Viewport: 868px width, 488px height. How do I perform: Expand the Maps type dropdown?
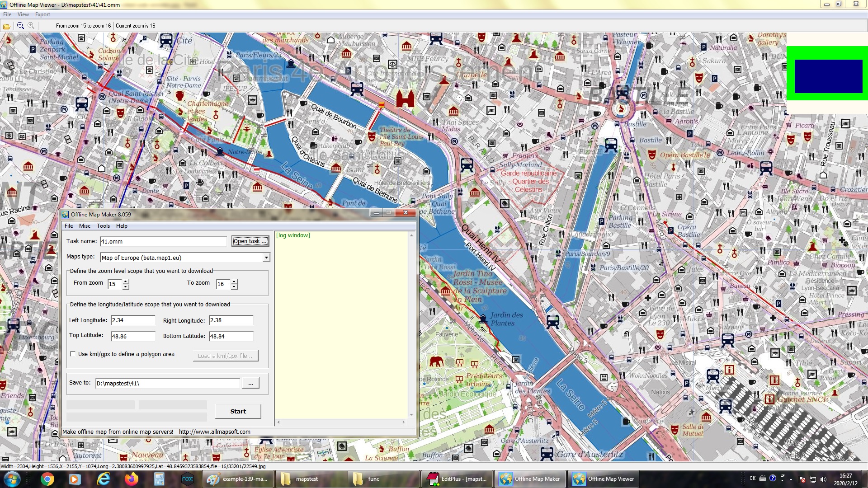(x=266, y=258)
